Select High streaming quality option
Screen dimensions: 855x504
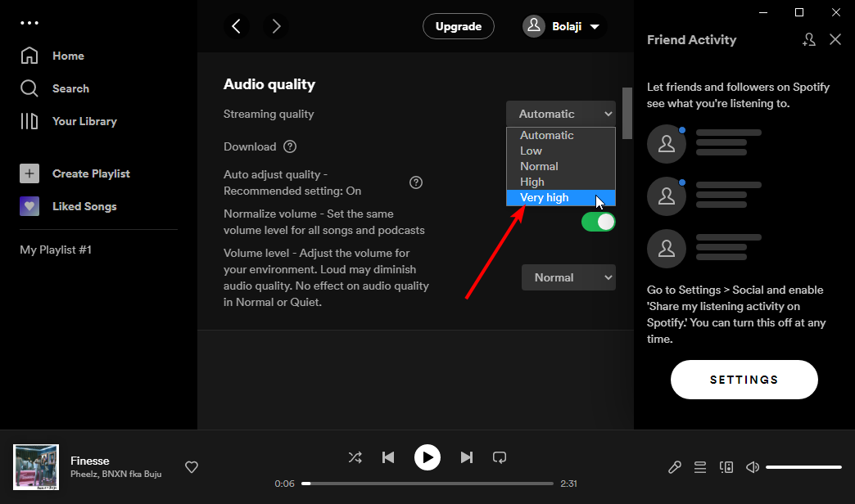(561, 182)
